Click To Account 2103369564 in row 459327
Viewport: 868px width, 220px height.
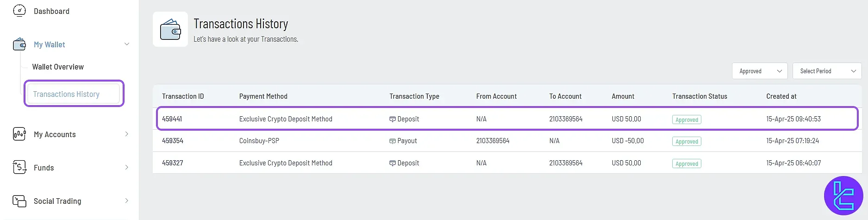(566, 163)
